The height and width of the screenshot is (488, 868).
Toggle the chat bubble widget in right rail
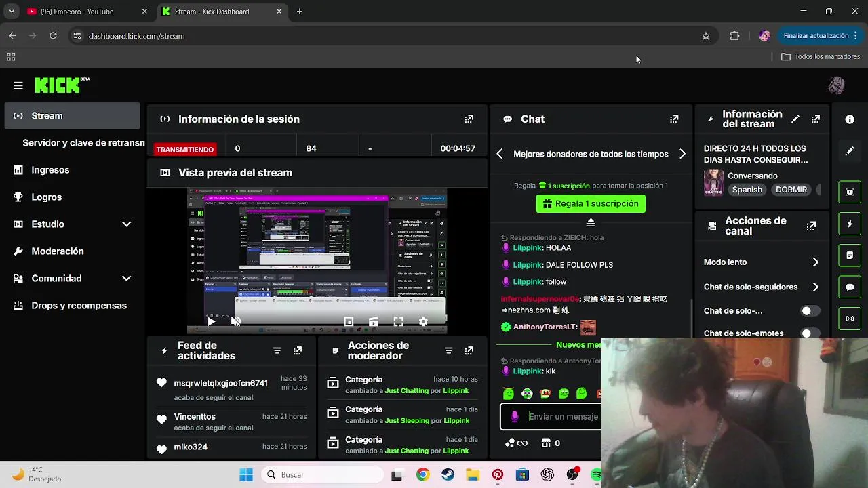point(850,287)
